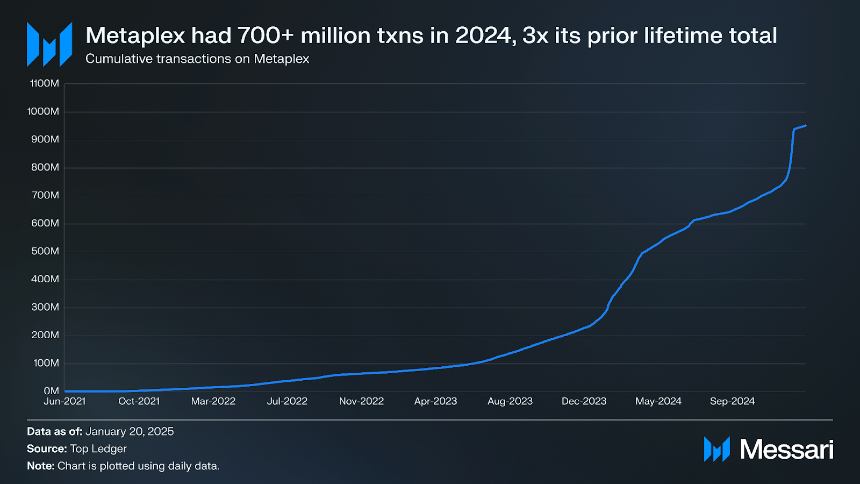860x484 pixels.
Task: Click the subtitle 'Cumulative transactions on Metaplex'
Action: tap(197, 59)
